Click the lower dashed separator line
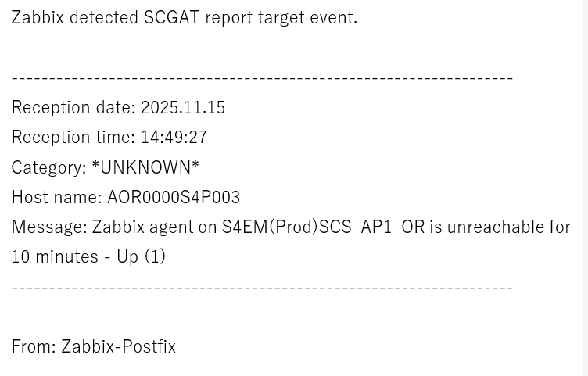588x376 pixels. point(262,287)
